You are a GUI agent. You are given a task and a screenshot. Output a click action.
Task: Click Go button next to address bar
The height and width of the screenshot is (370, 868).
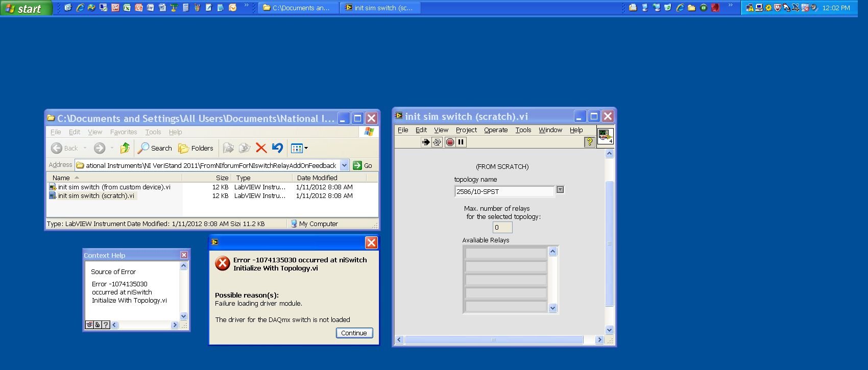[x=363, y=165]
